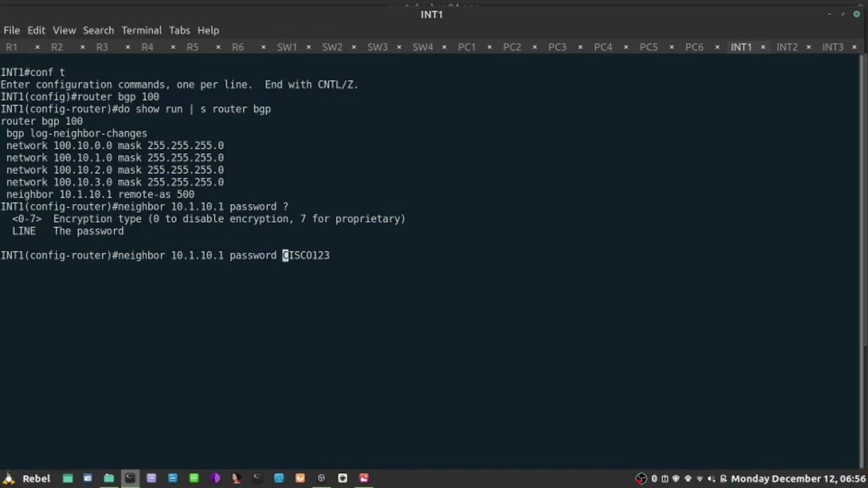Click the line 'neighbor 10.1.10.1 remote-as 500'
Viewport: 868px width, 488px height.
[x=100, y=195]
